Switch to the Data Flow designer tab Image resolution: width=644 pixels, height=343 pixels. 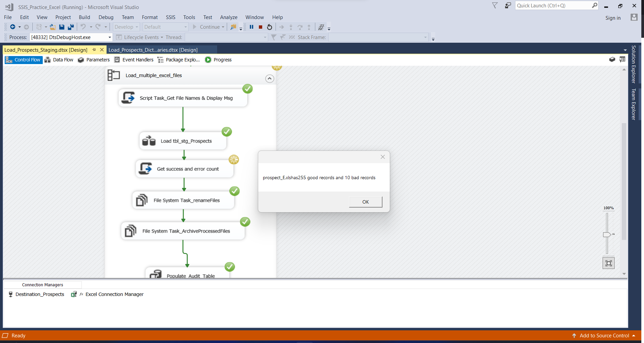[59, 60]
